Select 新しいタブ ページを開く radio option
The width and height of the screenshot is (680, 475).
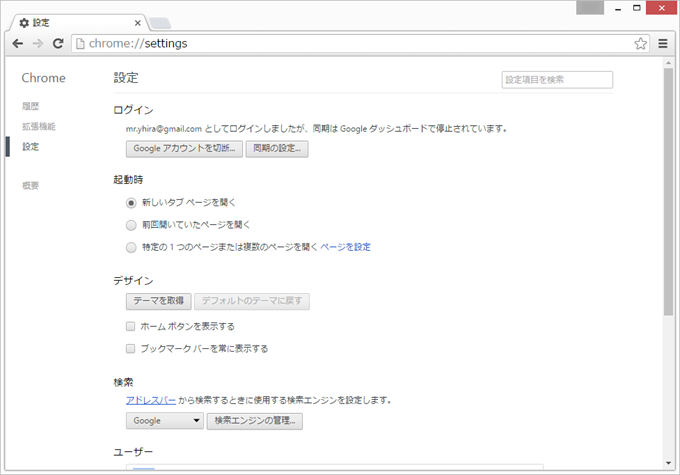(x=131, y=203)
